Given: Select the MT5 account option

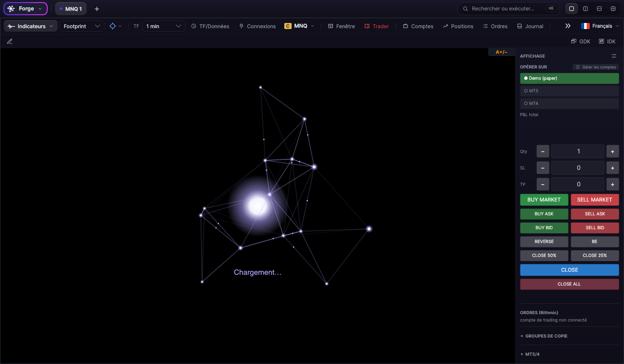Looking at the screenshot, I should coord(569,91).
